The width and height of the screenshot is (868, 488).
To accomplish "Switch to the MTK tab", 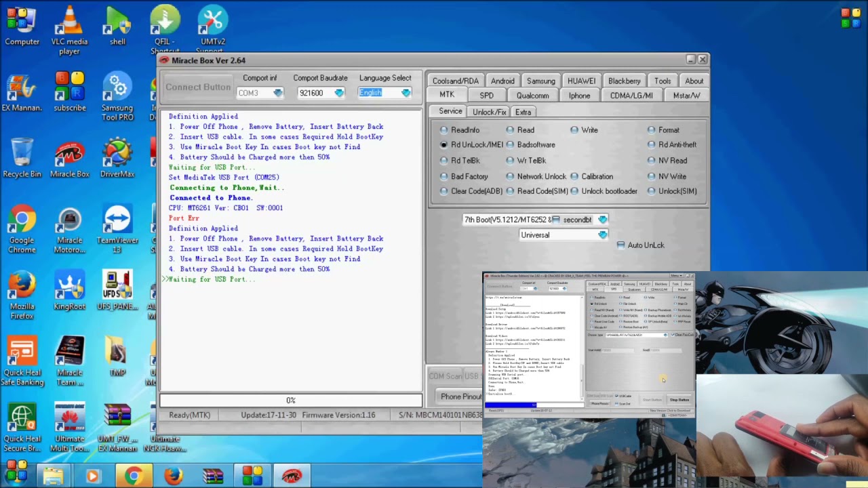I will 447,95.
